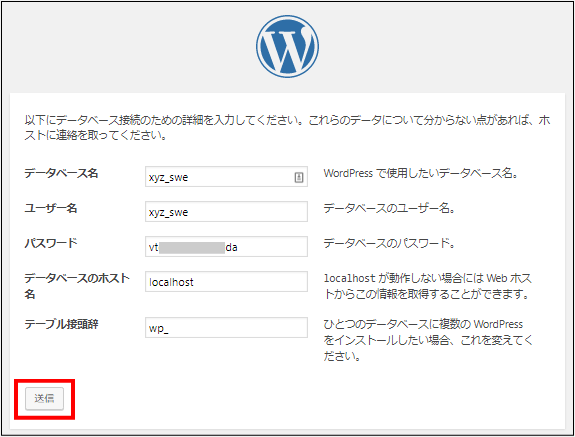
Task: Click the WordPress logo at top
Action: (287, 46)
